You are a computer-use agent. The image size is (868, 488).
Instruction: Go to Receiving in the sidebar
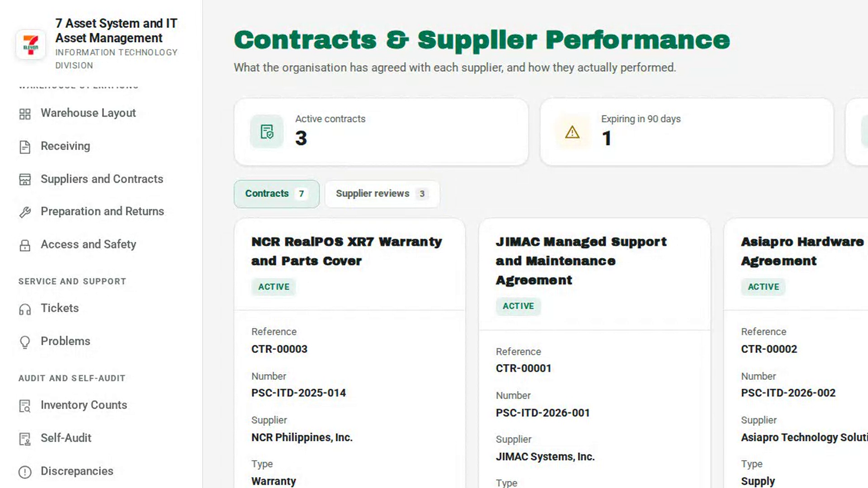pyautogui.click(x=65, y=146)
